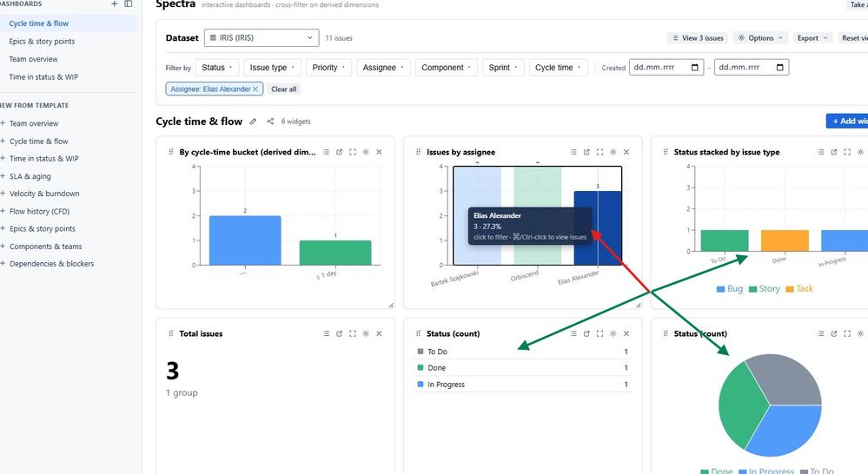The width and height of the screenshot is (868, 474).
Task: Fullscreen the Status (count) list widget
Action: [x=600, y=333]
